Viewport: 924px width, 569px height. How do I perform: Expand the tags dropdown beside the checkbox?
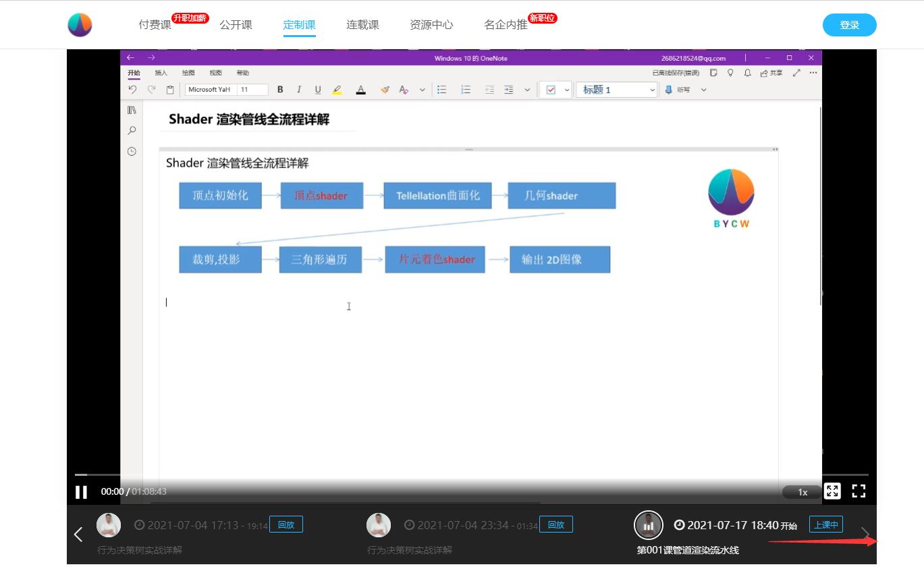pos(567,90)
